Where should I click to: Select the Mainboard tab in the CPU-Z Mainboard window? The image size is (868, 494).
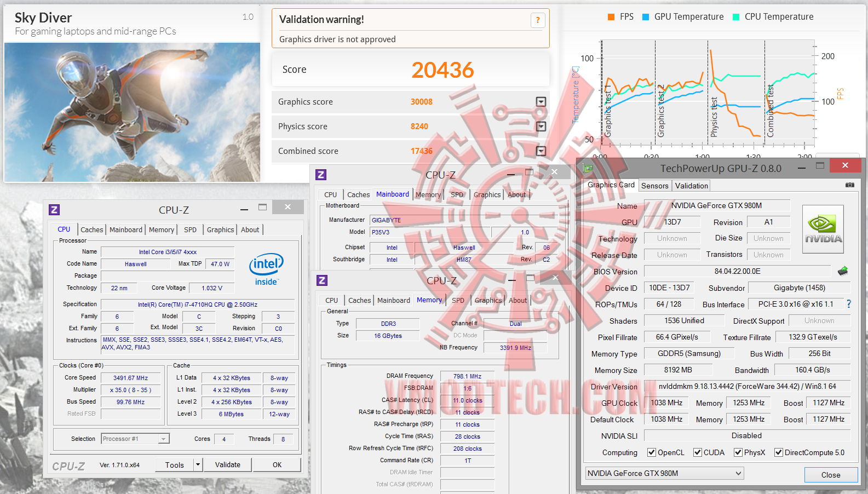(393, 194)
